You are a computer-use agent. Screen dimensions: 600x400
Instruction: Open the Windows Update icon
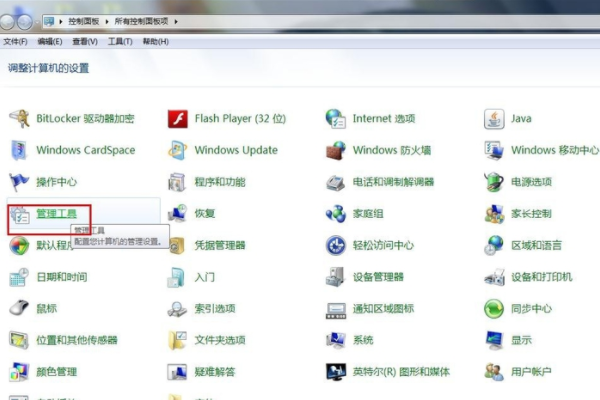click(x=178, y=150)
